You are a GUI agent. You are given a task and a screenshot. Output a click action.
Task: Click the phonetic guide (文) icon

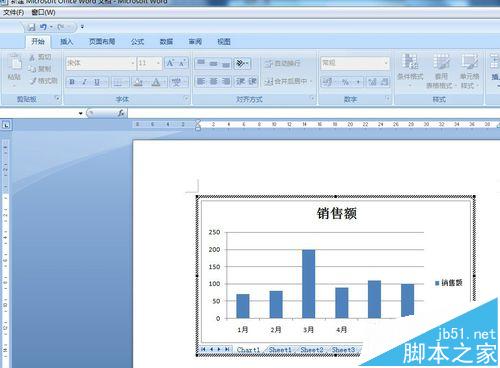click(x=176, y=82)
